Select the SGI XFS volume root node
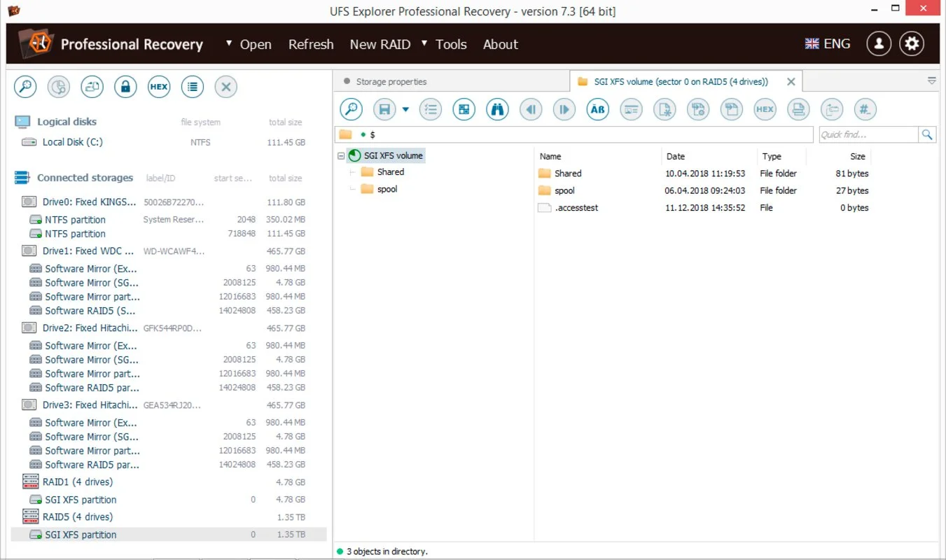 pyautogui.click(x=387, y=155)
